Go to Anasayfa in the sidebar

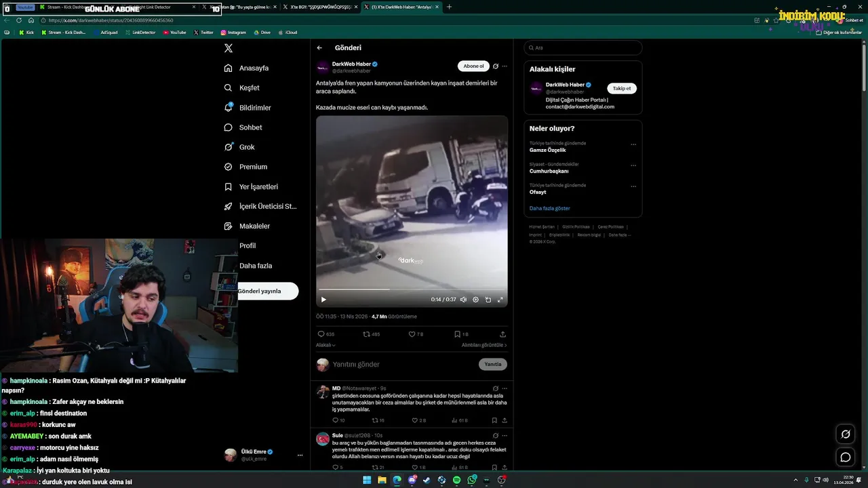pos(247,68)
